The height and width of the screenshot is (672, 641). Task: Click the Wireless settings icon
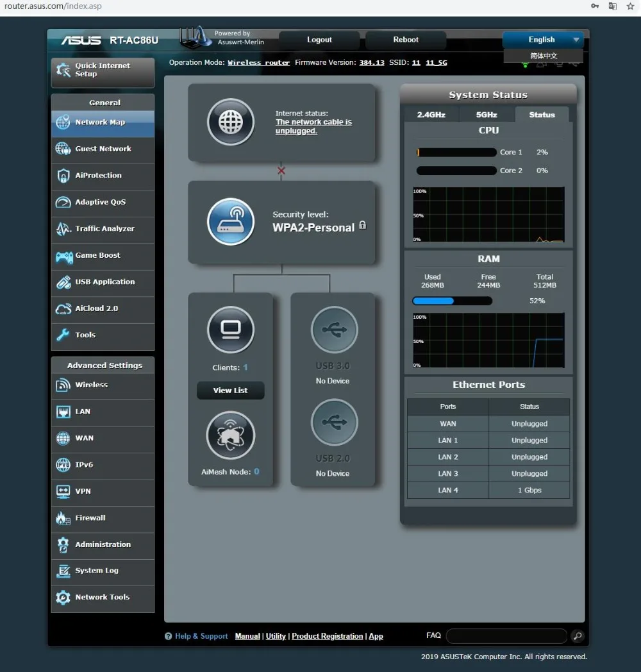(x=63, y=385)
